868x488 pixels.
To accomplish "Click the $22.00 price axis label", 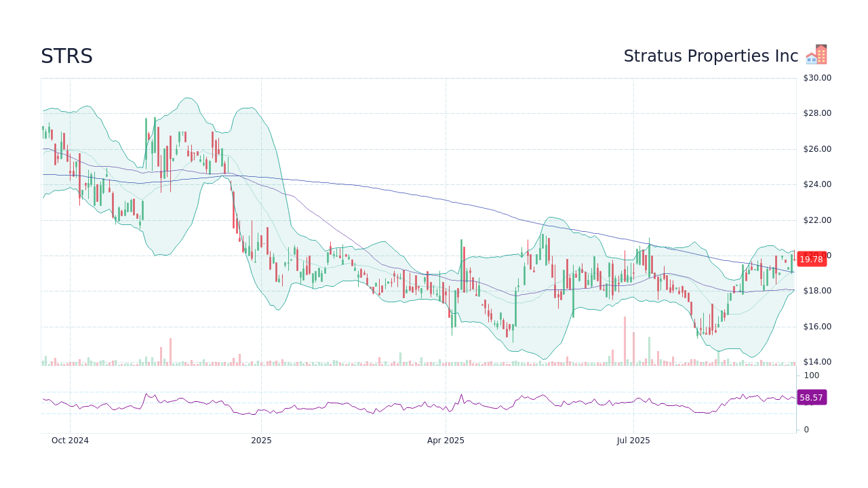I will coord(817,220).
